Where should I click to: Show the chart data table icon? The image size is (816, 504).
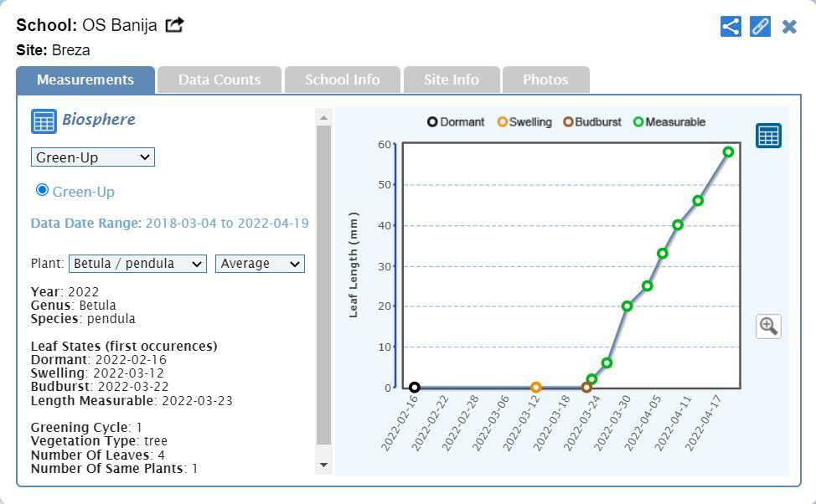click(768, 135)
